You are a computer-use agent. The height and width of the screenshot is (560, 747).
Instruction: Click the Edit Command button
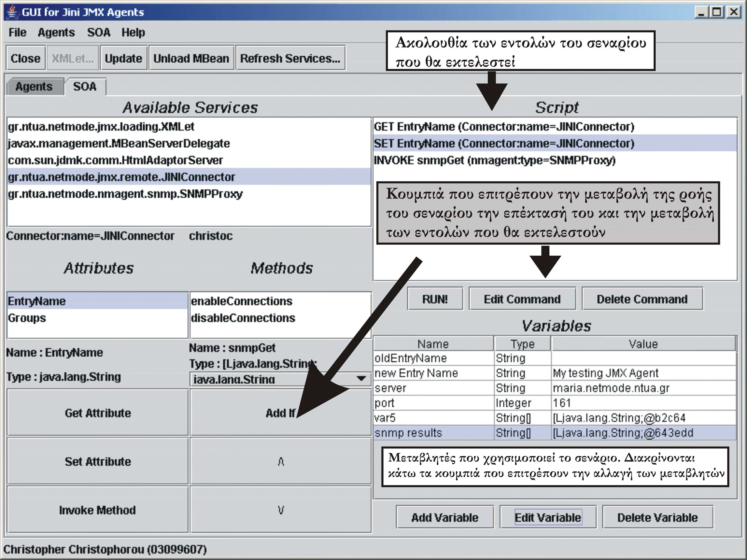click(x=522, y=299)
